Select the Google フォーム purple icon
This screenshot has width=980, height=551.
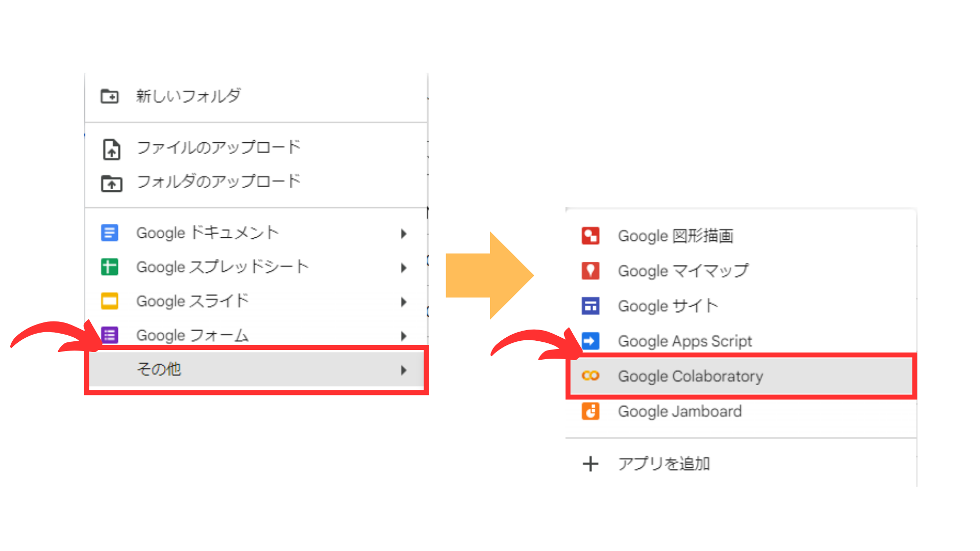coord(109,335)
